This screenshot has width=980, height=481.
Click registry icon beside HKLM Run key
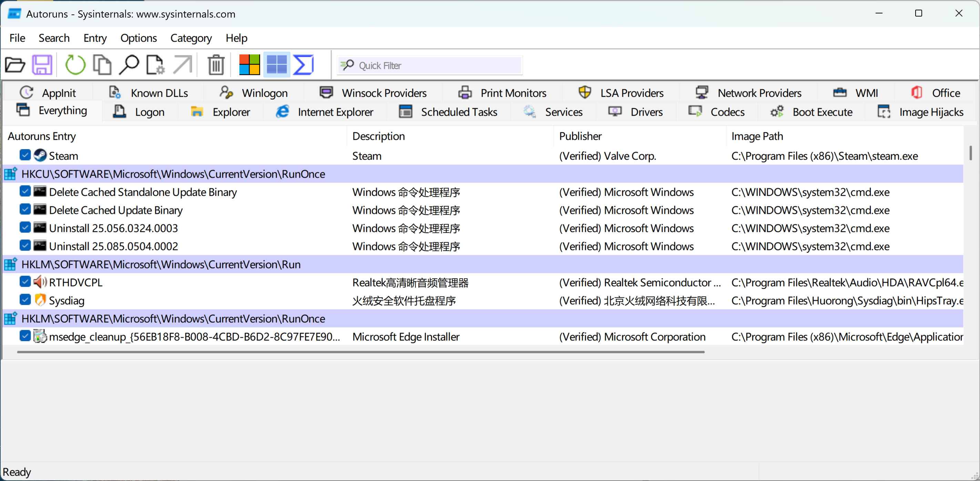click(11, 264)
